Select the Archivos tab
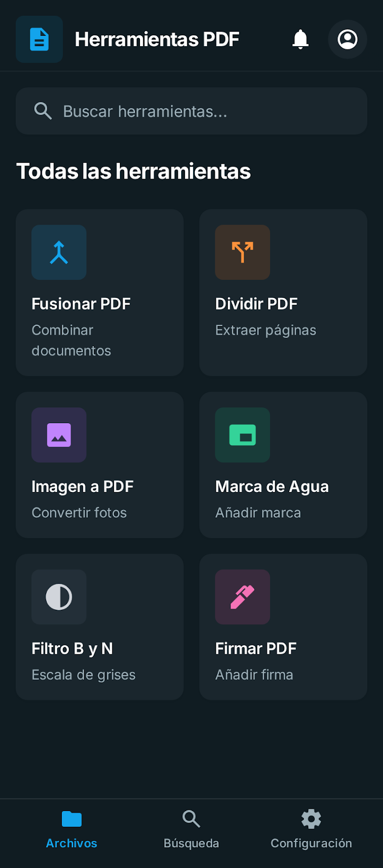Image resolution: width=383 pixels, height=868 pixels. pyautogui.click(x=71, y=829)
